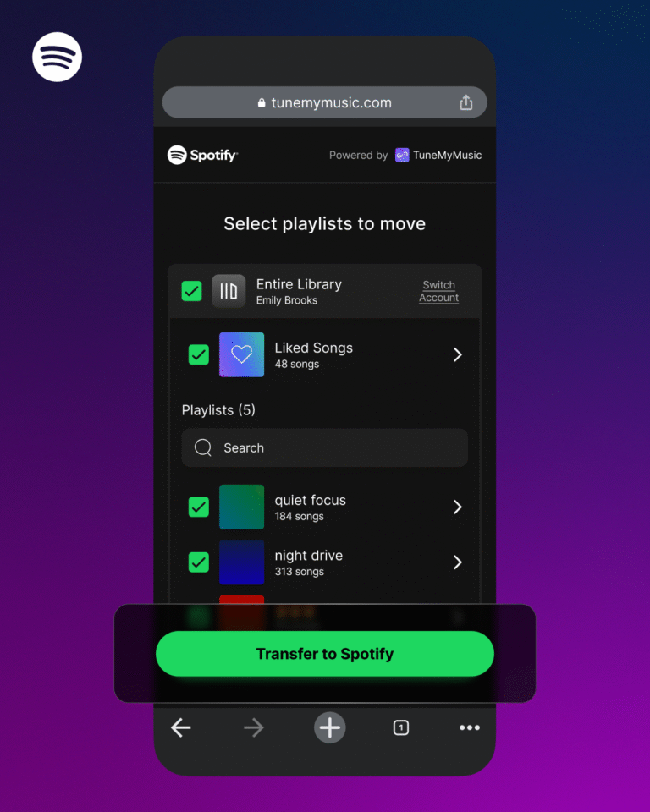Click the Entire Library icon

click(229, 291)
